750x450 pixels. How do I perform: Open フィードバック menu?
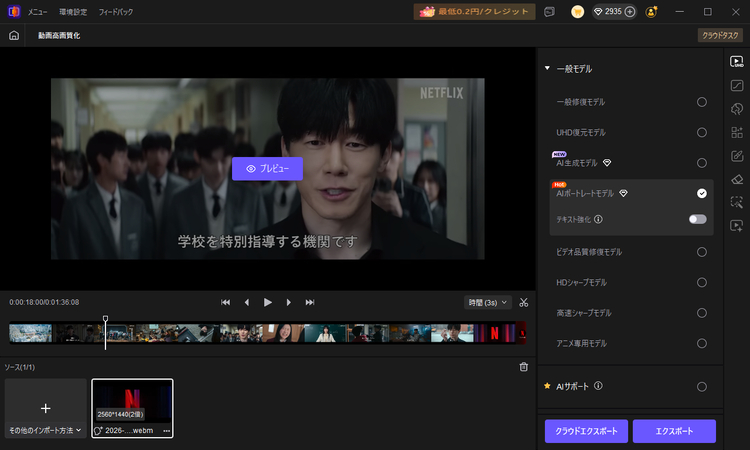[116, 12]
